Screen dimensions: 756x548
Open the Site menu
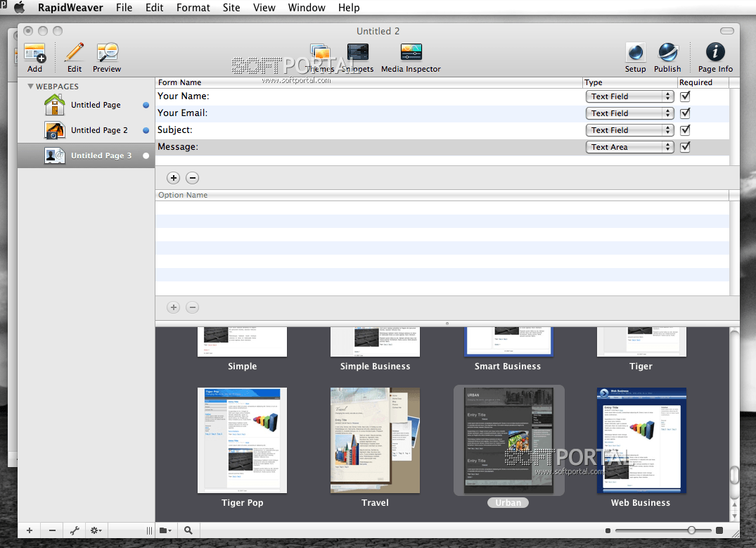click(x=231, y=8)
